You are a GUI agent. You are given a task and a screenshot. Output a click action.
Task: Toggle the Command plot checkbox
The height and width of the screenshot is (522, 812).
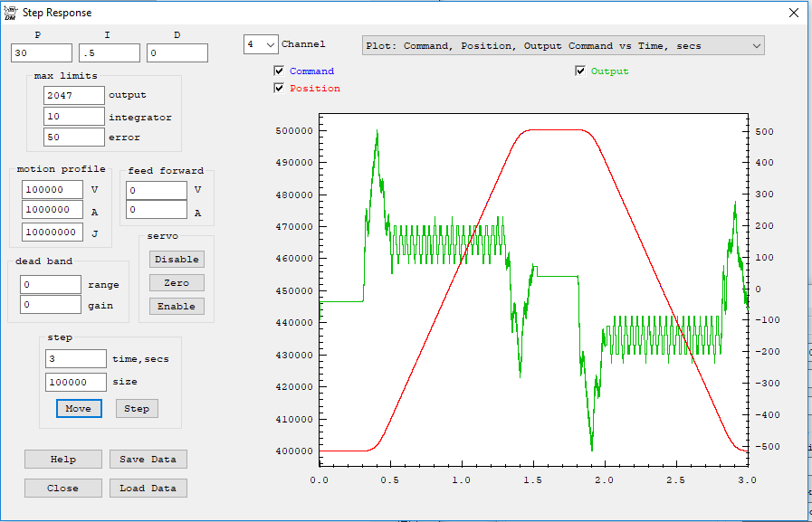coord(280,71)
